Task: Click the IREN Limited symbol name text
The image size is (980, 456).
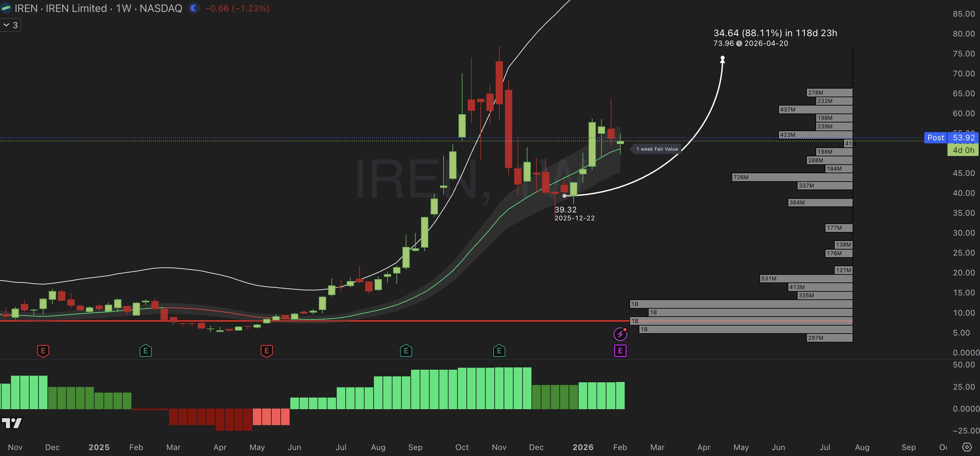Action: tap(76, 8)
